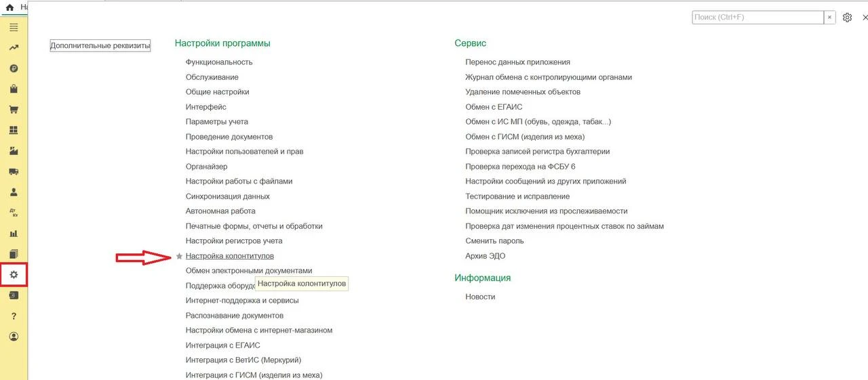Click the Дополнительные реквизиты button
The width and height of the screenshot is (868, 380).
100,46
